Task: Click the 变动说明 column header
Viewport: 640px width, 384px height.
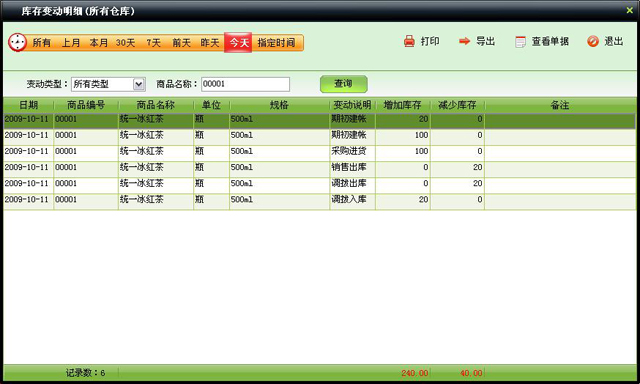Action: tap(352, 105)
